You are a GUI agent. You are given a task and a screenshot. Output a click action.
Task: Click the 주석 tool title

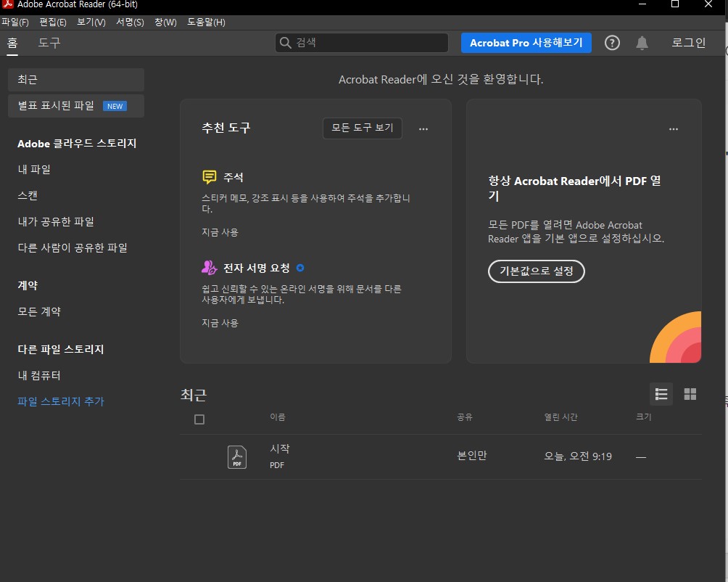(233, 177)
